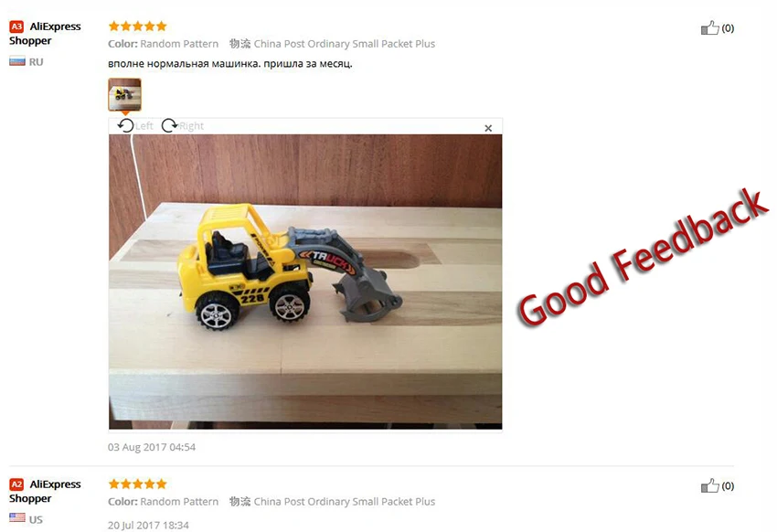Click the US flag icon

(17, 517)
